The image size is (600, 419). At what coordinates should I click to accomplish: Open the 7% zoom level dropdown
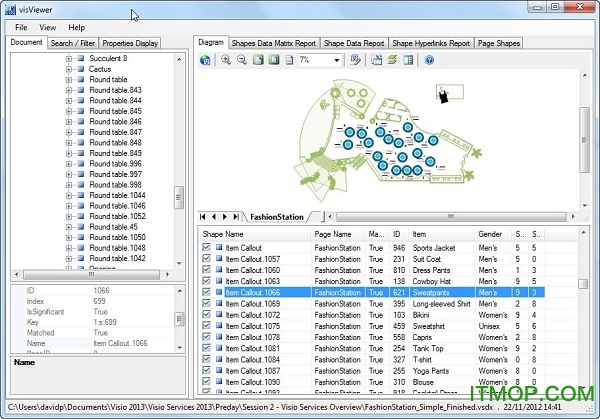[336, 60]
